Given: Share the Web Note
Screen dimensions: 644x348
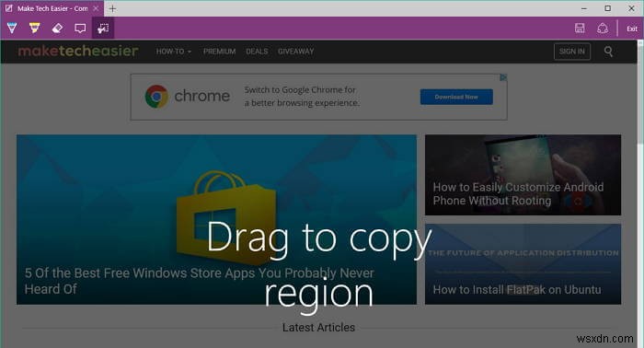Looking at the screenshot, I should (603, 28).
